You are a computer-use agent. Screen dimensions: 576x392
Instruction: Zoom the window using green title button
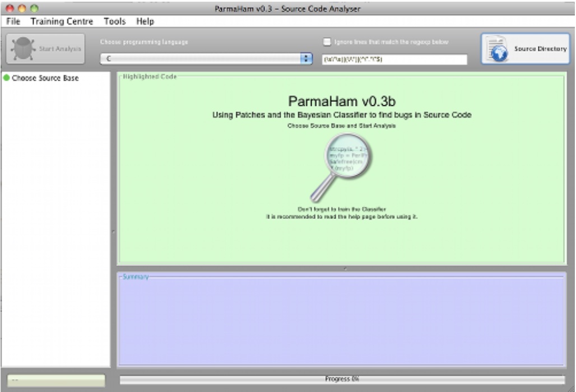point(34,9)
